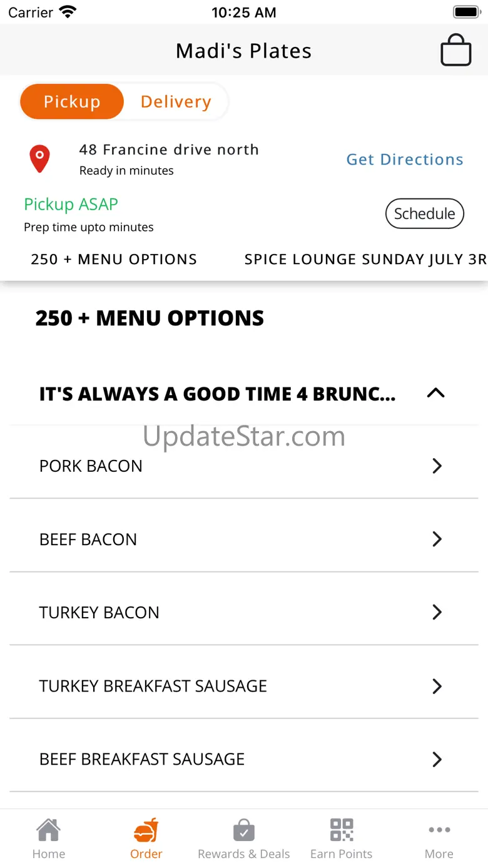This screenshot has width=488, height=868.
Task: Tap the Schedule button
Action: (x=425, y=213)
